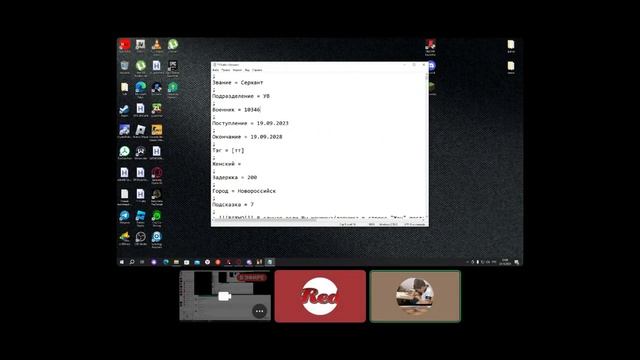Select the screen-share stream thumbnail
The height and width of the screenshot is (360, 640).
point(225,296)
